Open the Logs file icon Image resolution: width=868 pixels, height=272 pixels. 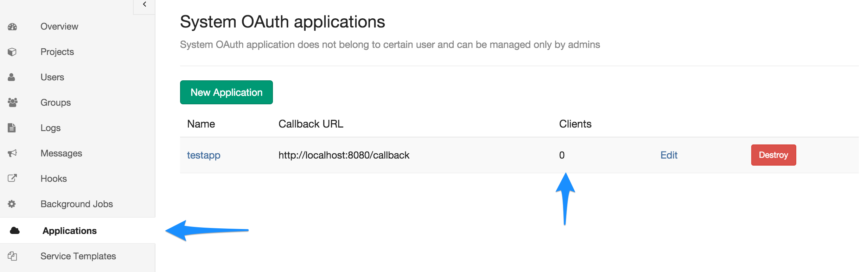tap(12, 128)
